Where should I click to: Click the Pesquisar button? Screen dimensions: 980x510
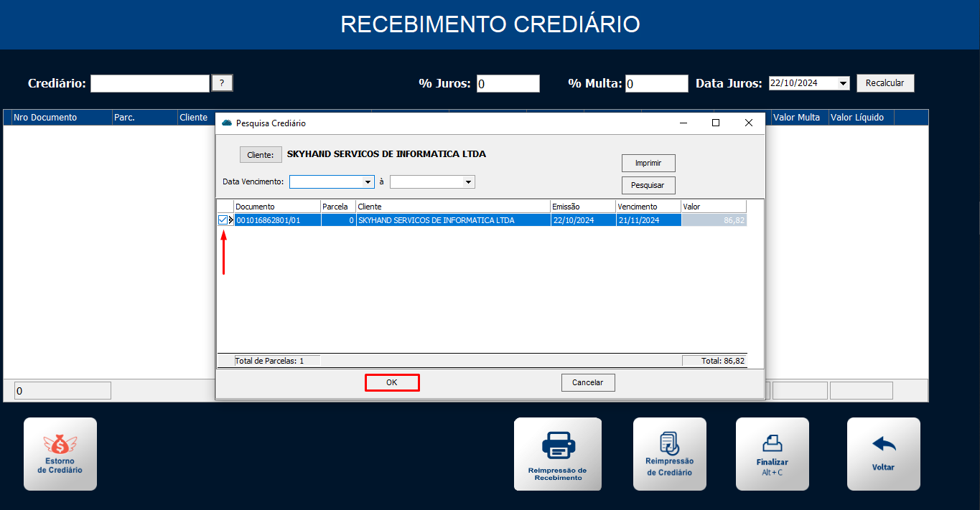(648, 185)
